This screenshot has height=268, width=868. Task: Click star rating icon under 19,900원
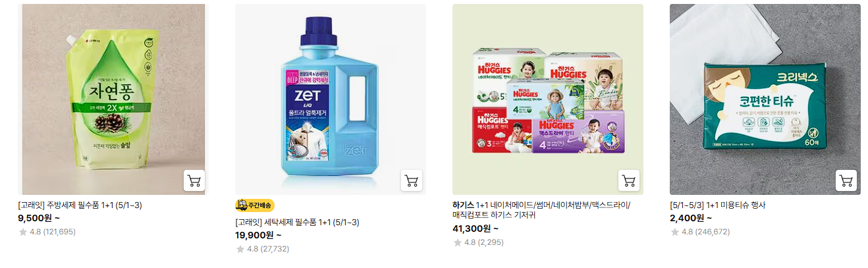click(x=240, y=249)
